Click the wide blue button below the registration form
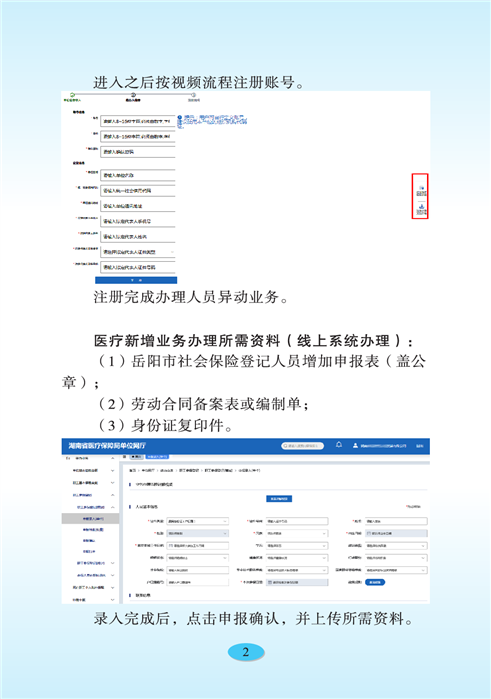This screenshot has height=699, width=491. 136,280
